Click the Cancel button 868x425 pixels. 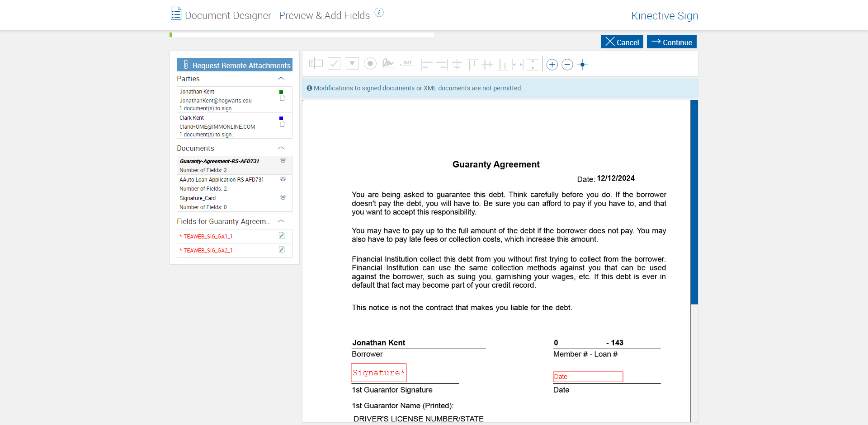pyautogui.click(x=622, y=42)
